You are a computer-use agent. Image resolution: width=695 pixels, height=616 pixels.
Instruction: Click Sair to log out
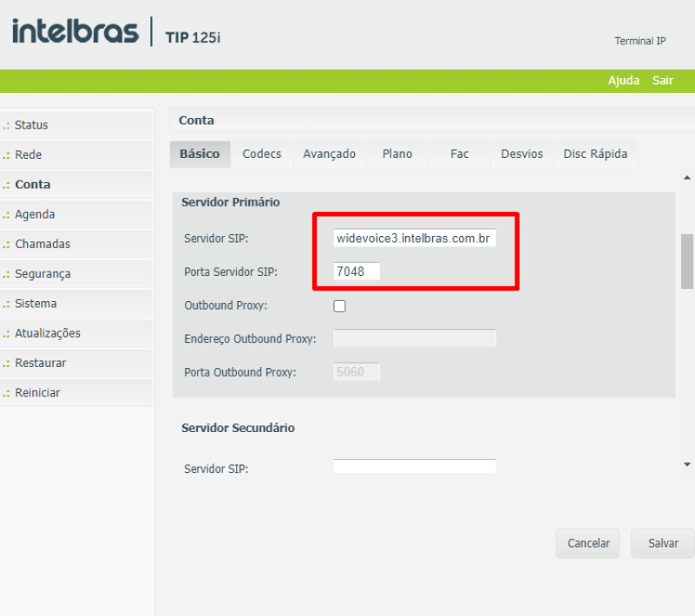(x=662, y=81)
